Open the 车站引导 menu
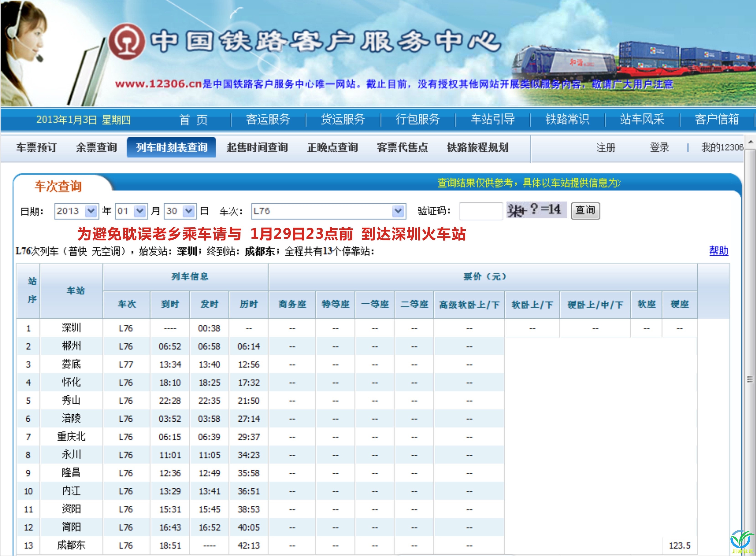 pos(493,120)
